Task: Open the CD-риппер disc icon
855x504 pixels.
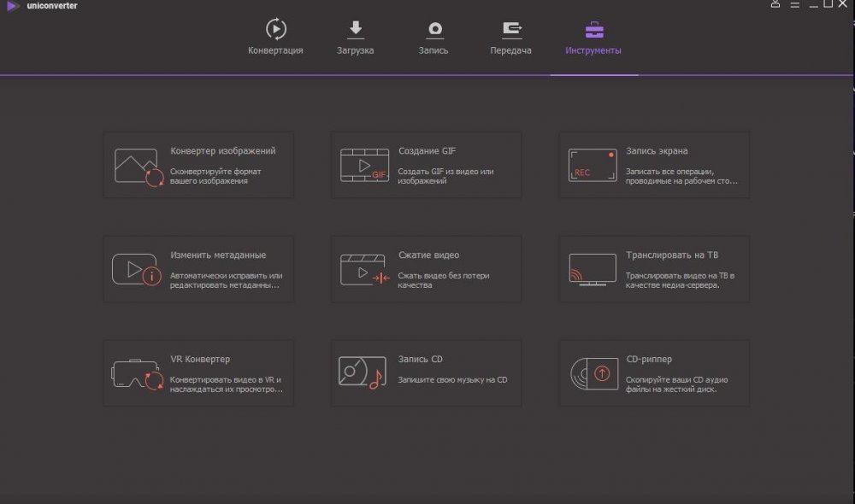Action: [593, 373]
